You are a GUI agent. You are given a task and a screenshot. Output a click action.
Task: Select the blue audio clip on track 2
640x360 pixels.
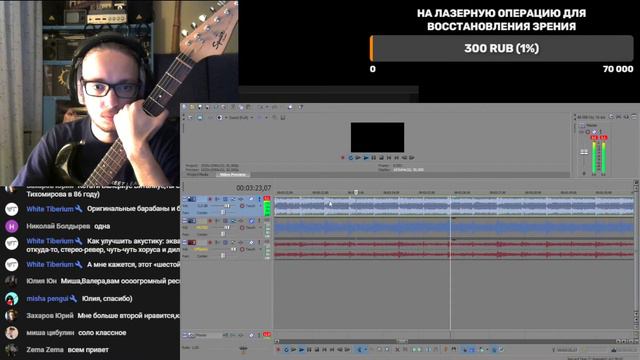(454, 228)
